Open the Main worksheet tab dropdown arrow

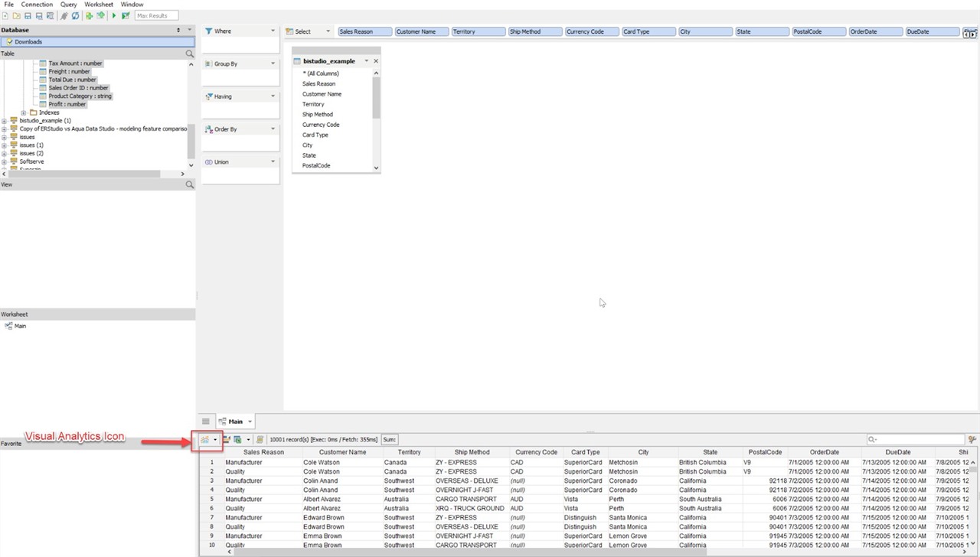click(250, 422)
